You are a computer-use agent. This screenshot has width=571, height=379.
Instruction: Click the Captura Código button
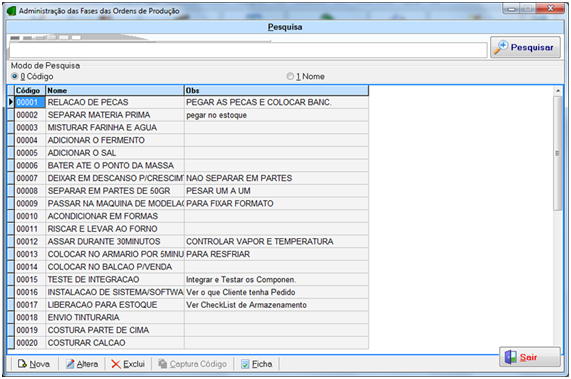tap(192, 364)
